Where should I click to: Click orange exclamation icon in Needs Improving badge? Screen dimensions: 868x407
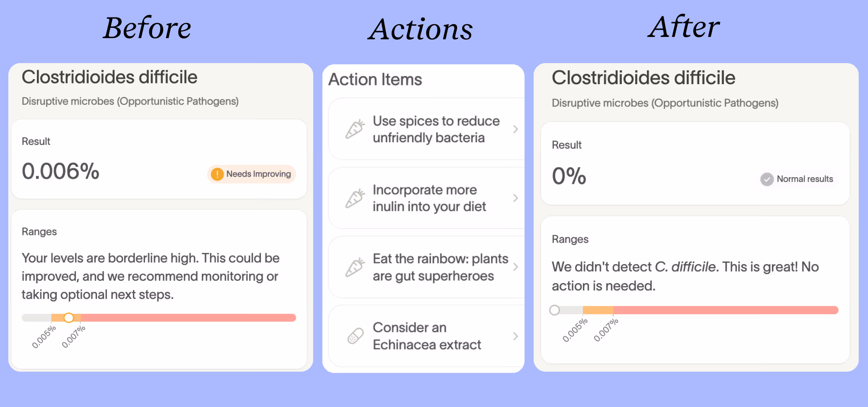pos(217,174)
